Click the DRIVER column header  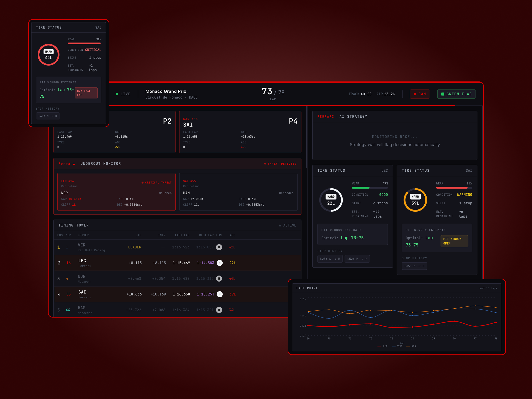tap(83, 235)
